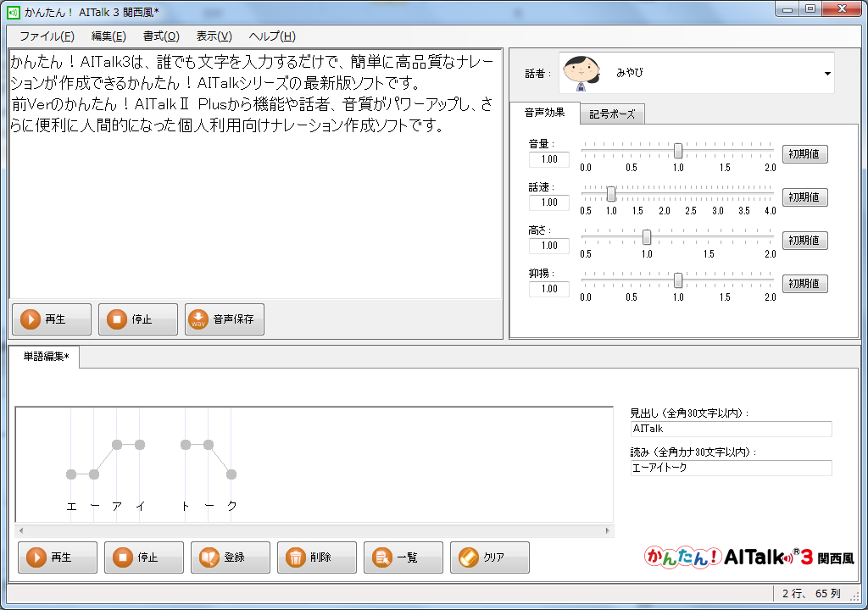Click the 話速 speed slider thumb
Image resolution: width=868 pixels, height=610 pixels.
[611, 194]
